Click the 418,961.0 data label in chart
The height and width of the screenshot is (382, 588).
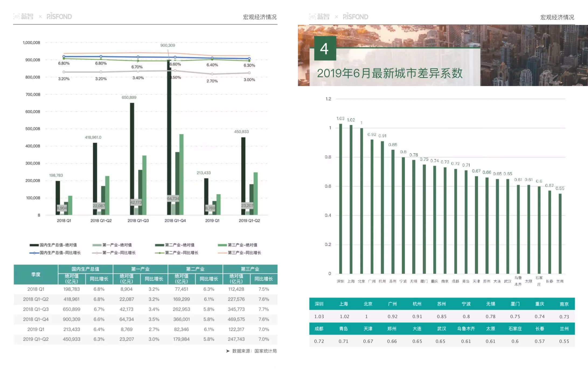[x=93, y=137]
